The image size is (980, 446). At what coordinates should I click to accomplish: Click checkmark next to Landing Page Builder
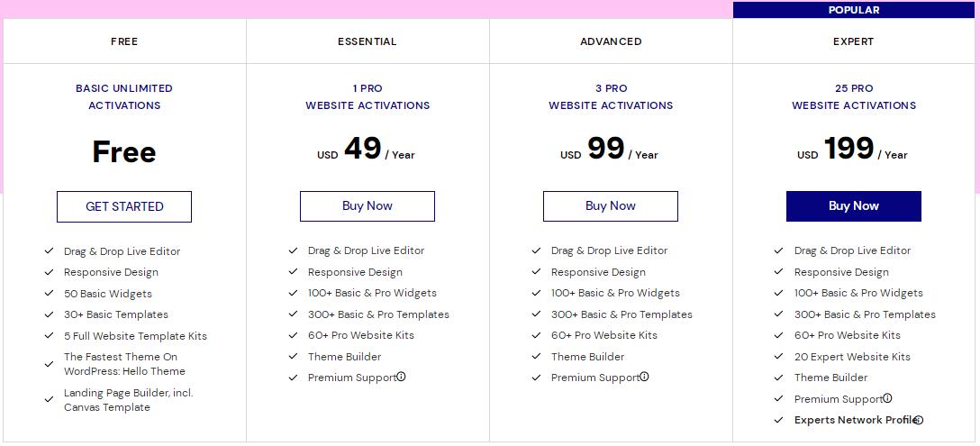point(49,400)
